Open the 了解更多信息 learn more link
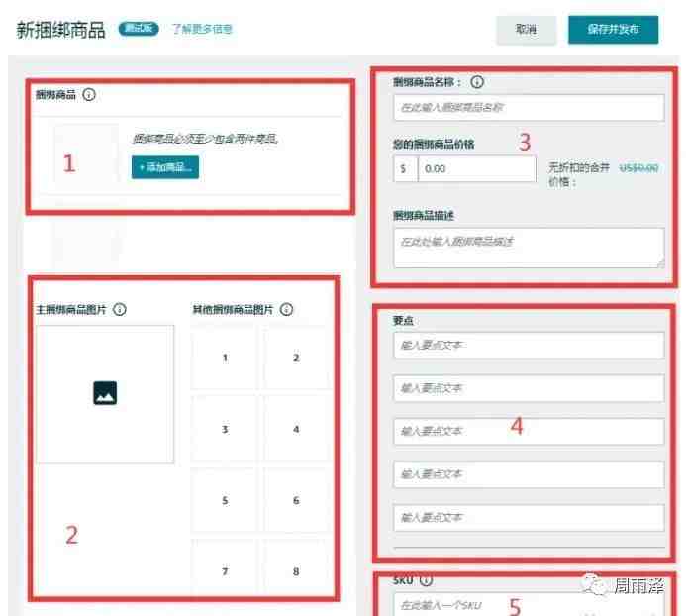 [x=202, y=29]
